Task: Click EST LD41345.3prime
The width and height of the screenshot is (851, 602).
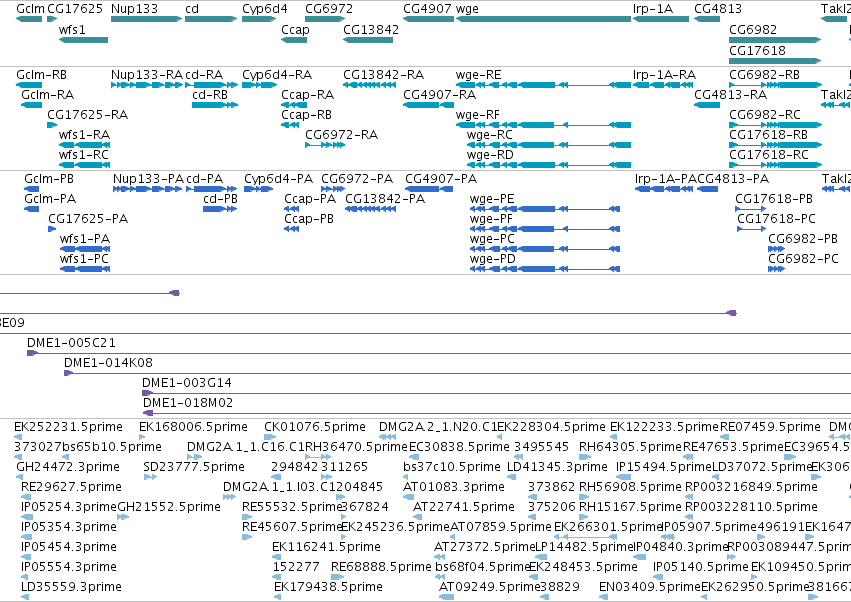Action: (x=511, y=477)
